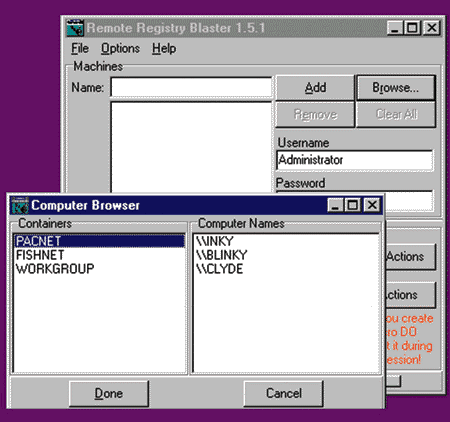Open the Options menu
The height and width of the screenshot is (422, 450).
pos(120,49)
